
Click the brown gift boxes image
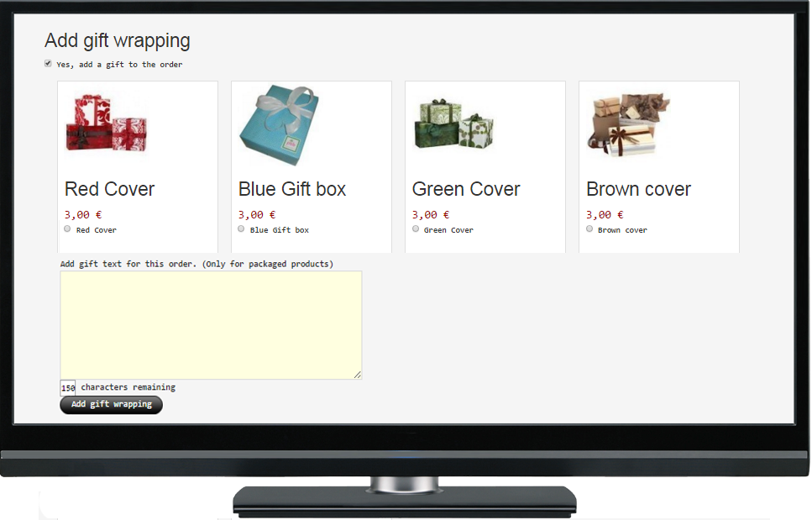coord(629,125)
